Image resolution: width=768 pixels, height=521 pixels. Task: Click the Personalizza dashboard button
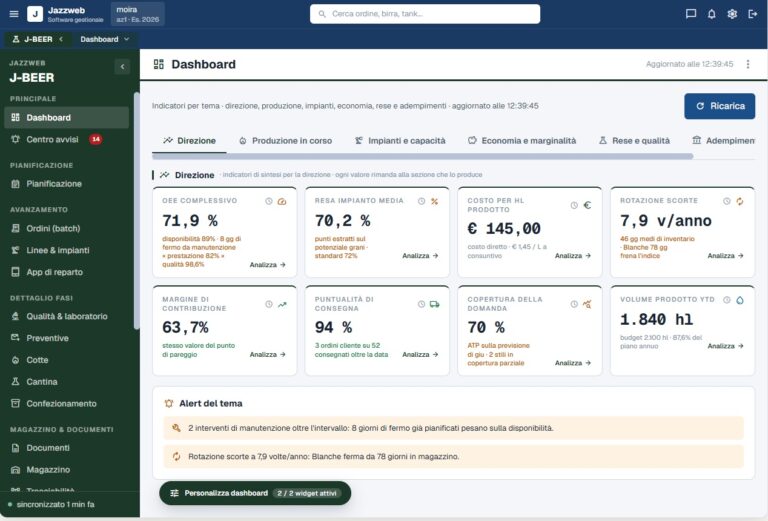tap(255, 493)
